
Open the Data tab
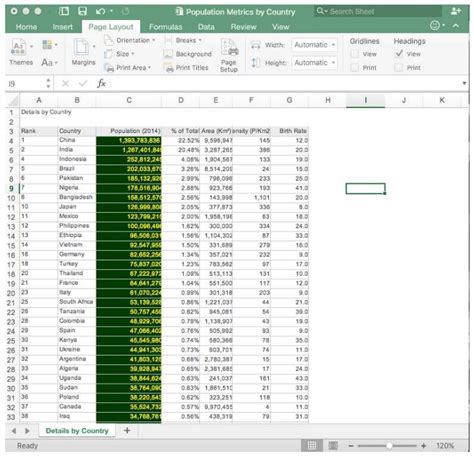coord(206,27)
